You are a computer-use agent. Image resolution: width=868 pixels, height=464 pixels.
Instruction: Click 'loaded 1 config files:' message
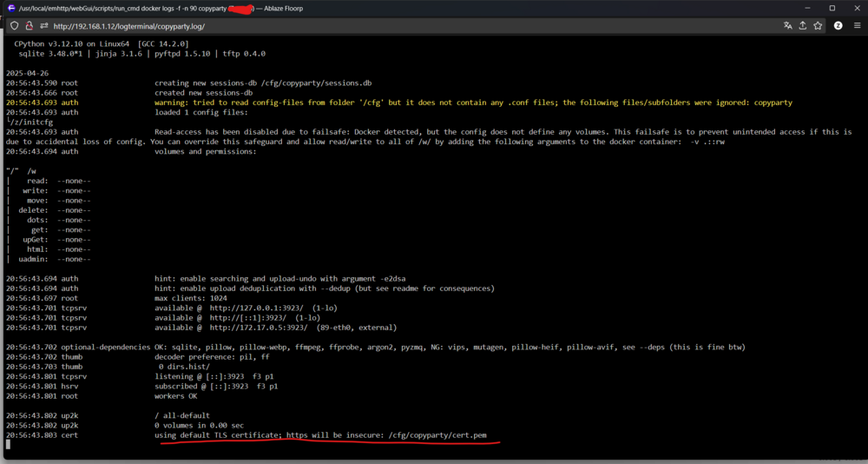(201, 113)
